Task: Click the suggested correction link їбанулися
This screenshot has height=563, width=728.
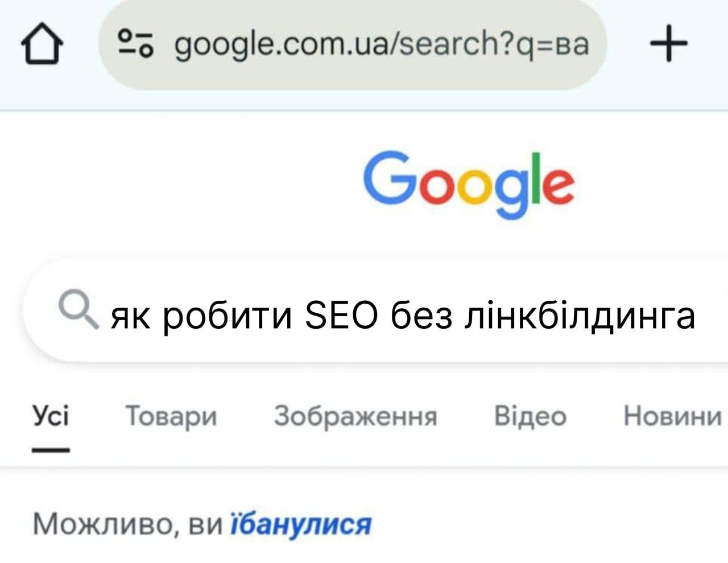Action: [300, 524]
